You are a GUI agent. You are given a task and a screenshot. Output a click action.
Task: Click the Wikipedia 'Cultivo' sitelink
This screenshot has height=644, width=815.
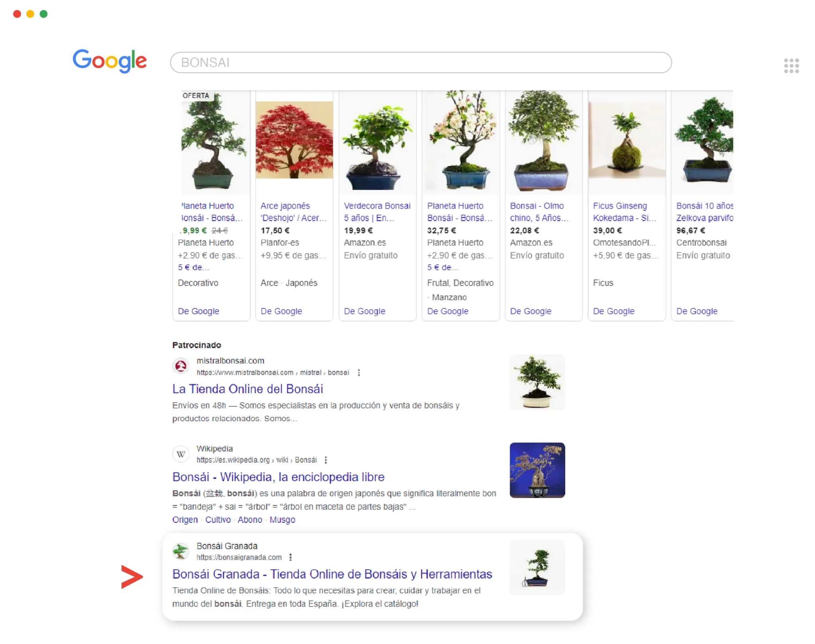(x=218, y=520)
